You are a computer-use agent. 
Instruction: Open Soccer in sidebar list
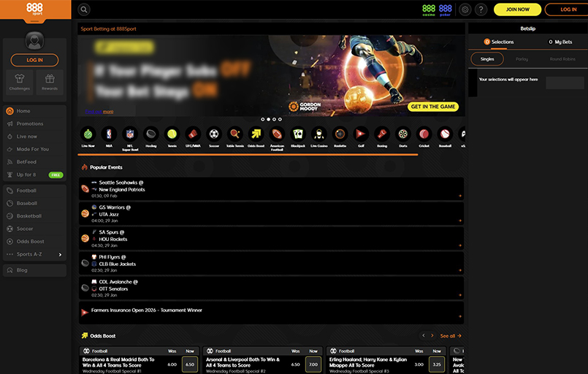click(34, 229)
